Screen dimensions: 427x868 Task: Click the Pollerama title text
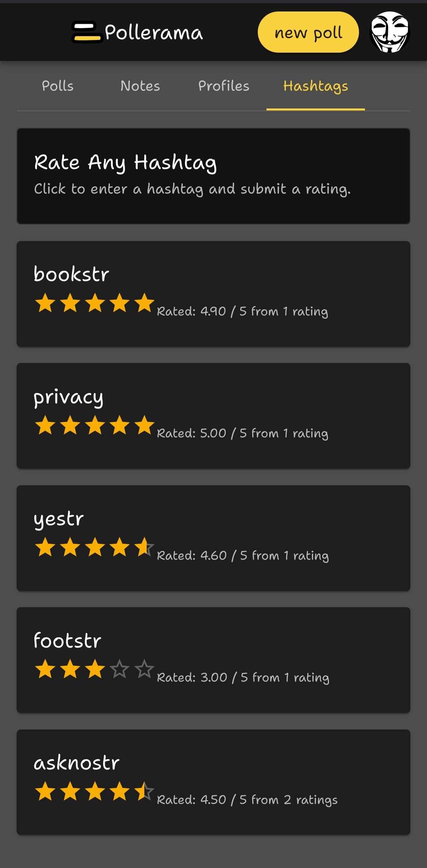(x=154, y=32)
